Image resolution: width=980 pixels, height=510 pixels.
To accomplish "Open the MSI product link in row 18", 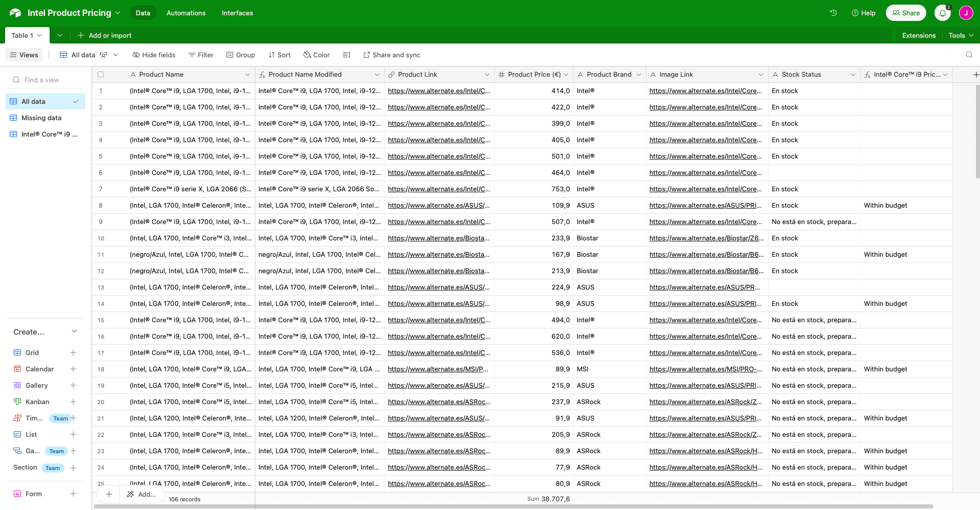I will [x=438, y=369].
